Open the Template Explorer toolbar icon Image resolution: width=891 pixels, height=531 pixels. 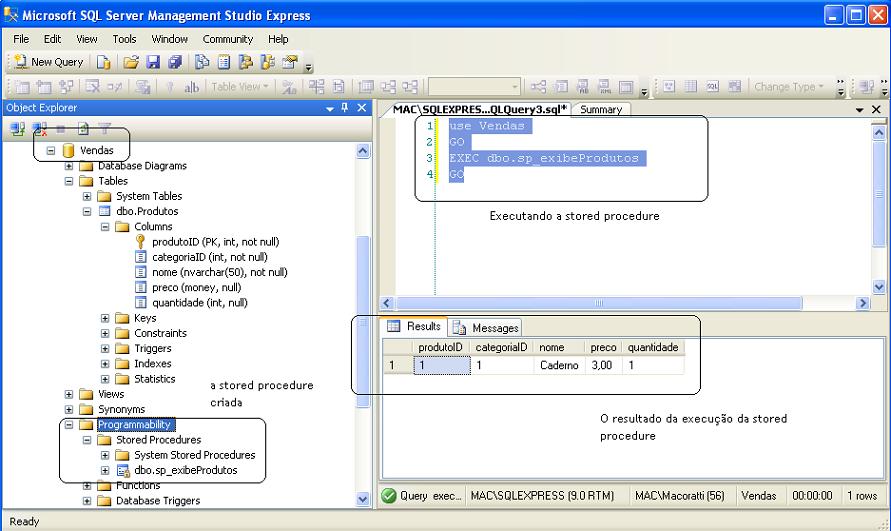pos(267,62)
